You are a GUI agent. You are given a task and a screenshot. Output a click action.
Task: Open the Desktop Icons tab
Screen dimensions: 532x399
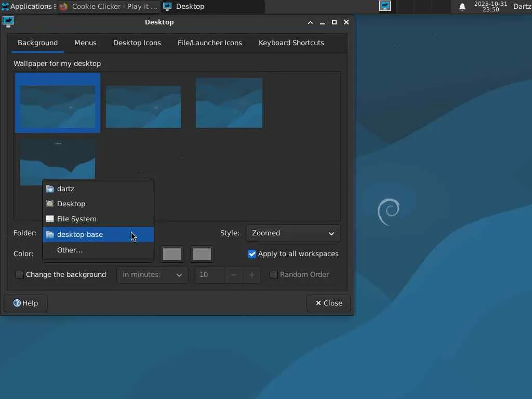pyautogui.click(x=137, y=43)
